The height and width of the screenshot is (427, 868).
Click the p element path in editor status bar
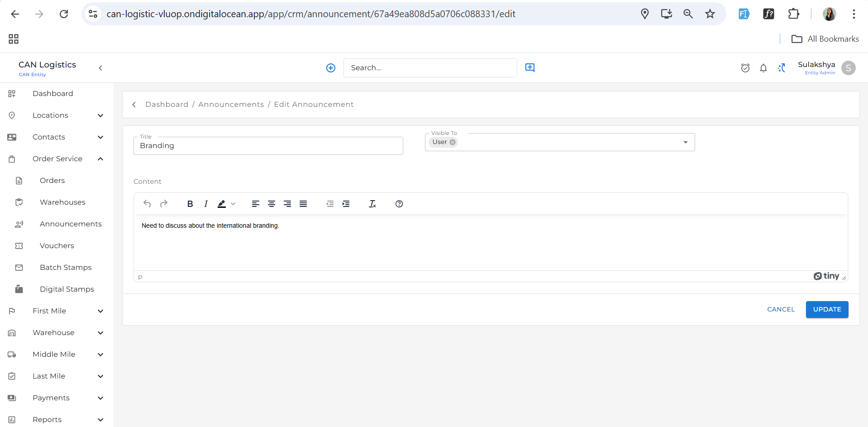140,277
